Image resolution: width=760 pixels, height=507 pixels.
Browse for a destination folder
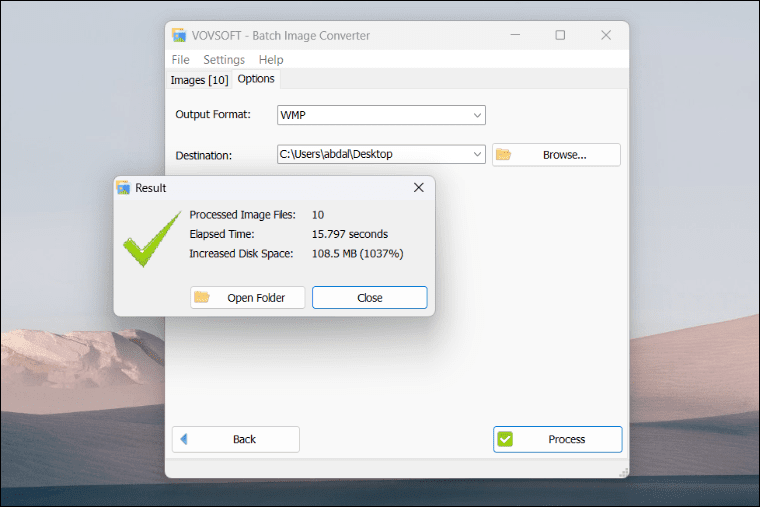point(556,155)
